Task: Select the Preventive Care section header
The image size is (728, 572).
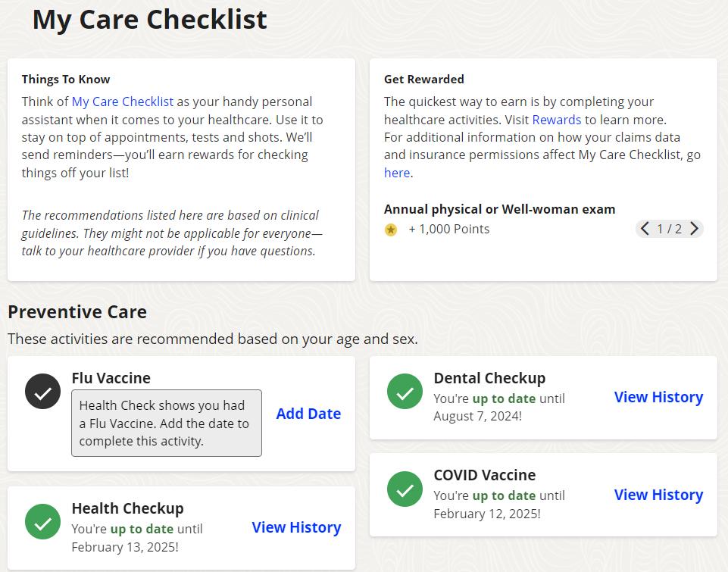Action: coord(78,311)
